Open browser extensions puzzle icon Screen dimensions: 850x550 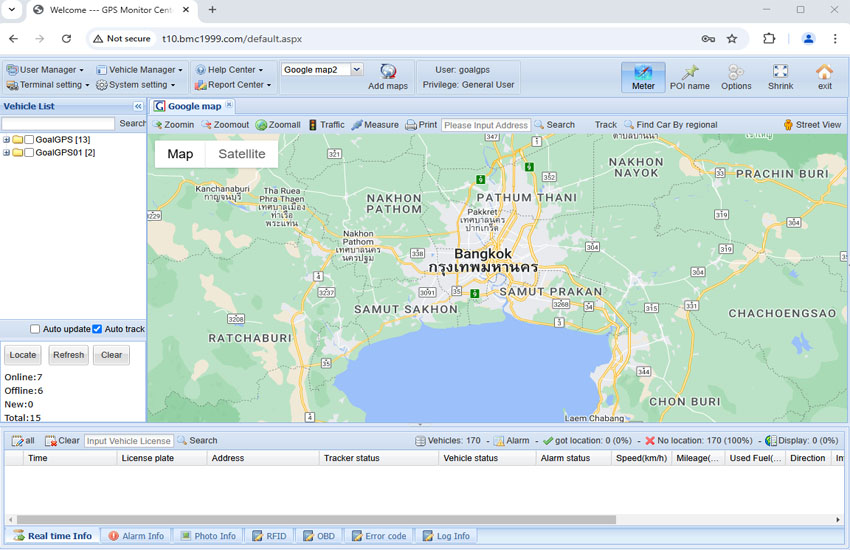[769, 38]
